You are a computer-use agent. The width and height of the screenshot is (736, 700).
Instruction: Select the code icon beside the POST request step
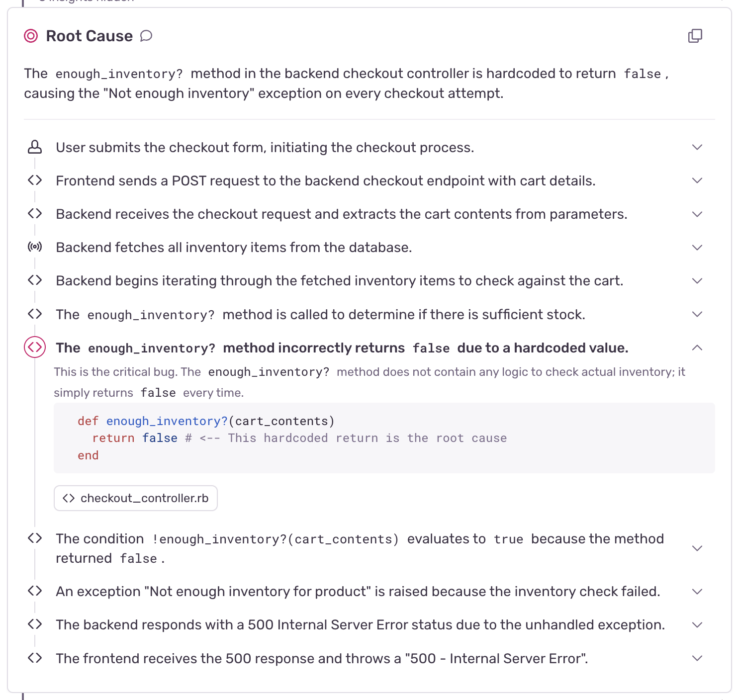[x=34, y=180]
